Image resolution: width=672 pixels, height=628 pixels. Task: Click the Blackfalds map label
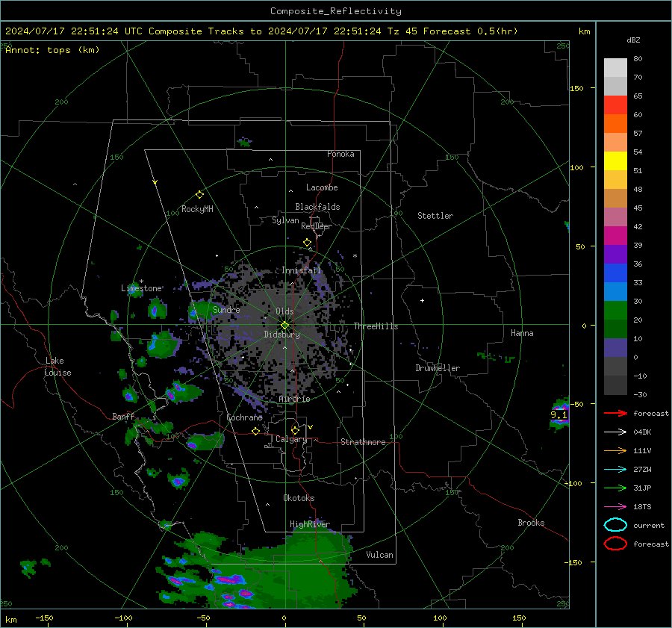coord(317,207)
